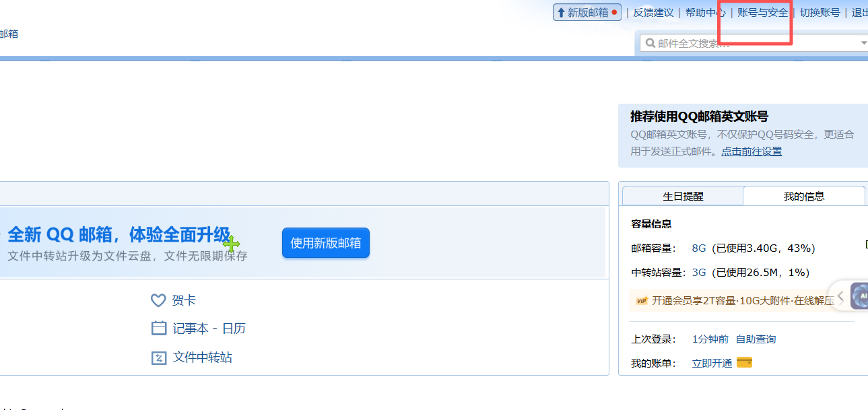Click the 8G mailbox capacity value

tap(699, 248)
